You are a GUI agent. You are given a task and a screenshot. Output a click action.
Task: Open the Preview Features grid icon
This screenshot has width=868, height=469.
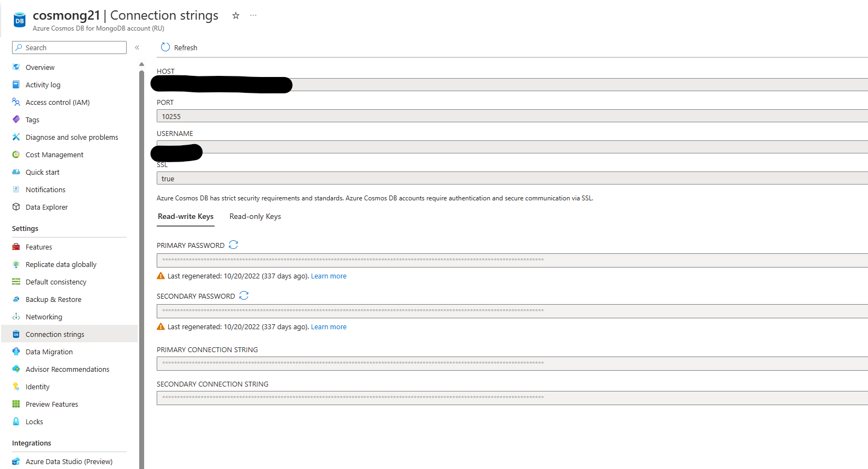[16, 404]
